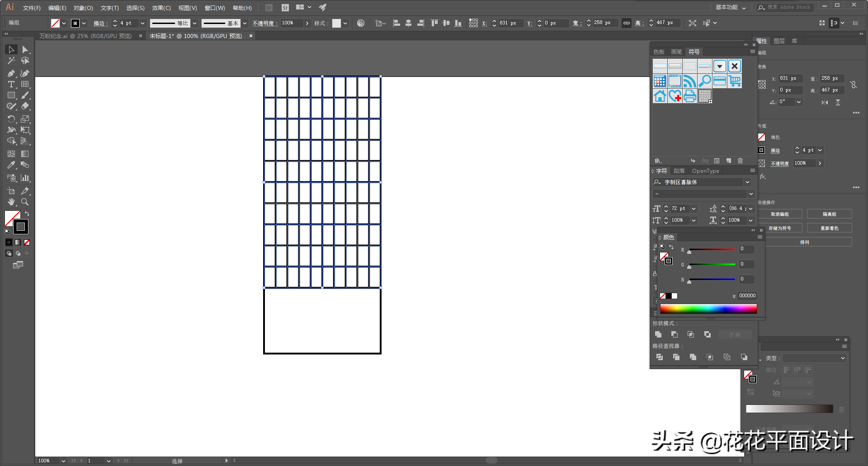Expand the font family dropdown 字制区喜脉体

pos(748,182)
